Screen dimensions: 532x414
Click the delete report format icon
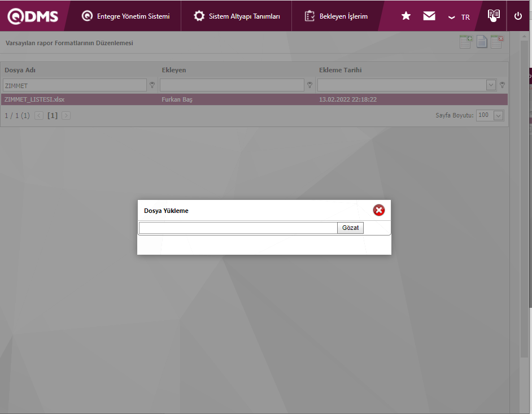pyautogui.click(x=497, y=42)
